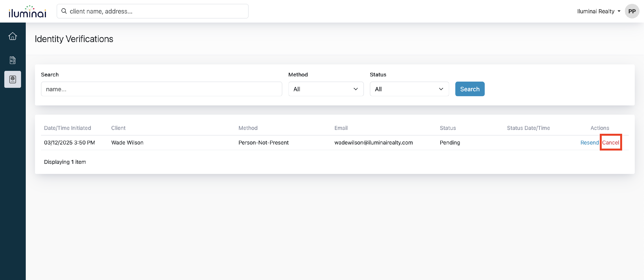644x280 pixels.
Task: Cancel the Wade Wilson verification
Action: pos(610,143)
